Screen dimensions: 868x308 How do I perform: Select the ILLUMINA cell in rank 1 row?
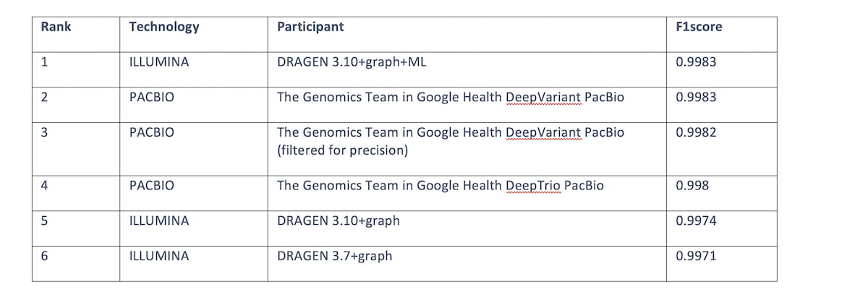click(x=158, y=62)
